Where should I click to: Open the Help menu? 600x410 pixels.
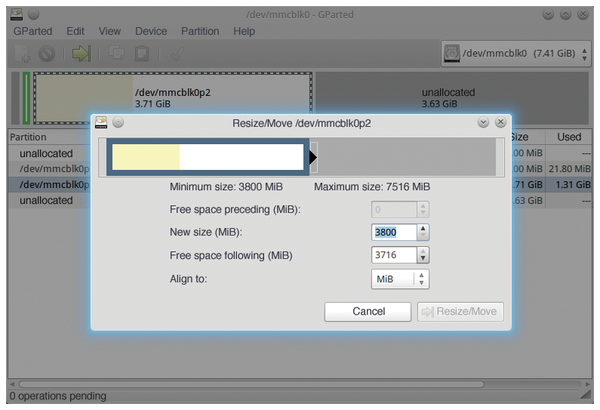point(244,31)
